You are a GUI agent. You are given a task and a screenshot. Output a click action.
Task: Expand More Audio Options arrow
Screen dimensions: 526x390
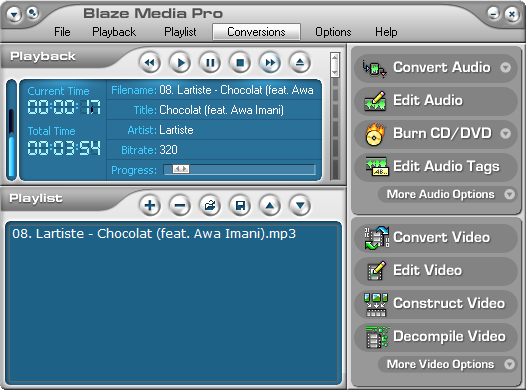[x=510, y=194]
